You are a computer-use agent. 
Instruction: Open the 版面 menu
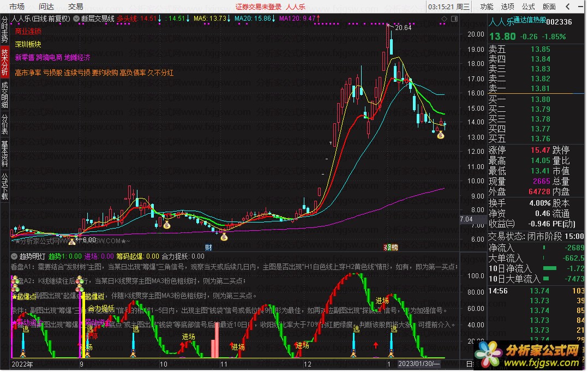coord(549,7)
